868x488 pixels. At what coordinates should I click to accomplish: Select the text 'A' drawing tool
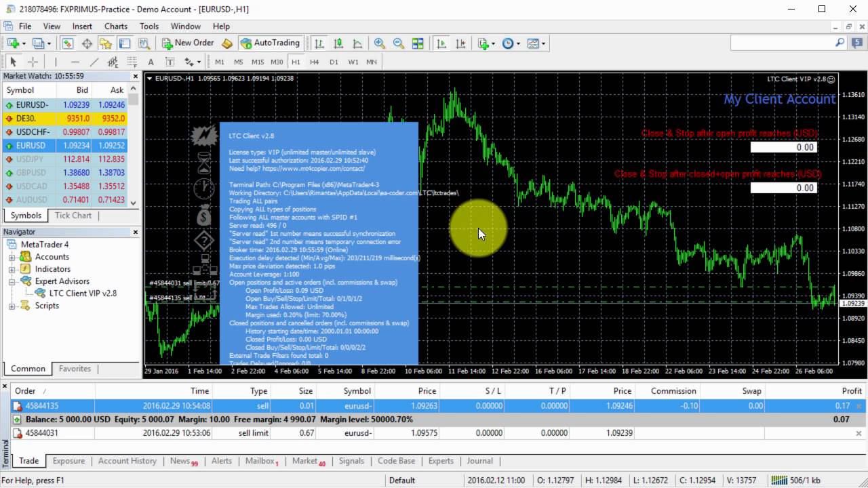[x=151, y=62]
